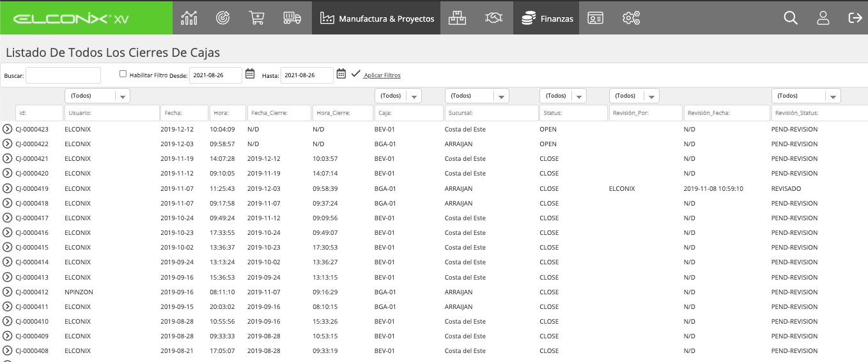Click the Revisión_Status: column filter field
Image resolution: width=868 pixels, height=362 pixels.
tap(819, 113)
